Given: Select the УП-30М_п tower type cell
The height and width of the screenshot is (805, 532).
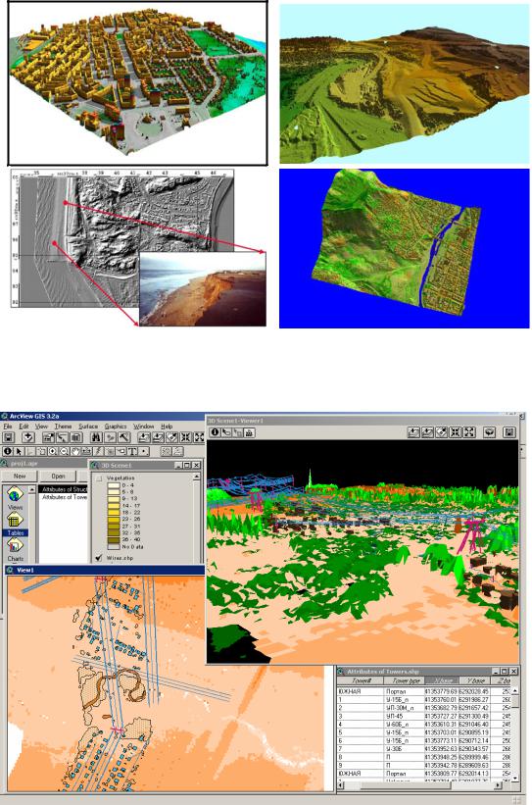Looking at the screenshot, I should 404,708.
